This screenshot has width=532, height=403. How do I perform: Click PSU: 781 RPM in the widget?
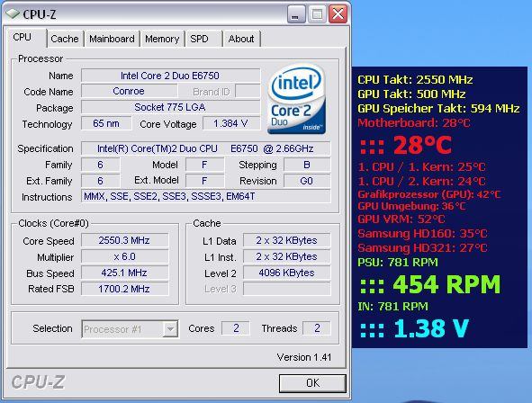(398, 262)
